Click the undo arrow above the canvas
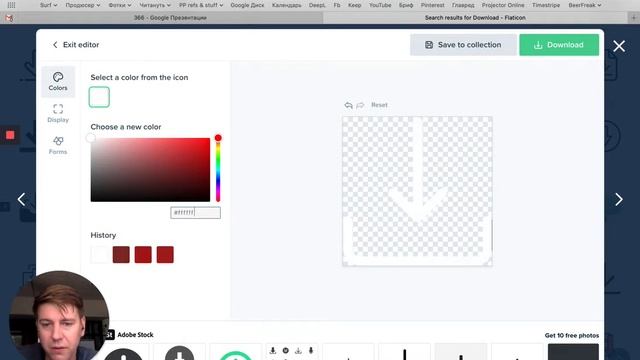 [x=348, y=105]
